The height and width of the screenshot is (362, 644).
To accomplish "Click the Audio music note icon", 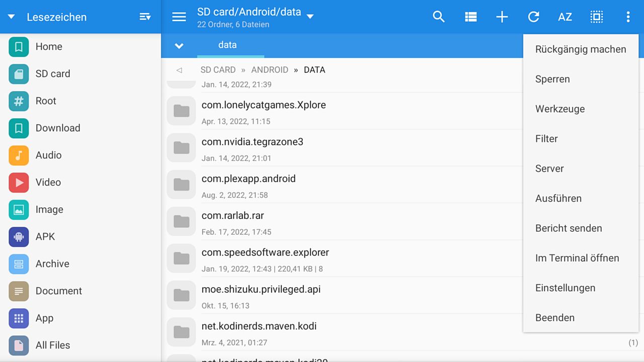I will pyautogui.click(x=19, y=155).
